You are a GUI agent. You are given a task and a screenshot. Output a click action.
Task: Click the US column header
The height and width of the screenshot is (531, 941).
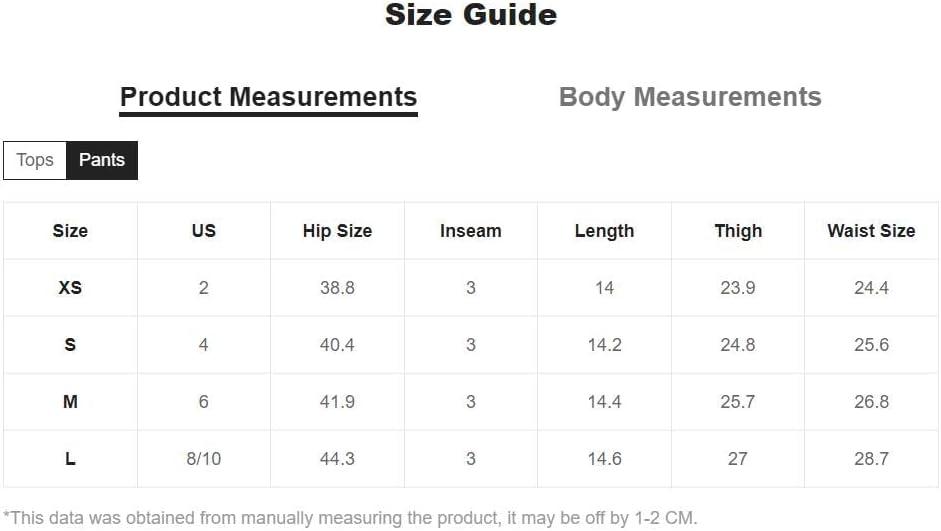pyautogui.click(x=204, y=231)
